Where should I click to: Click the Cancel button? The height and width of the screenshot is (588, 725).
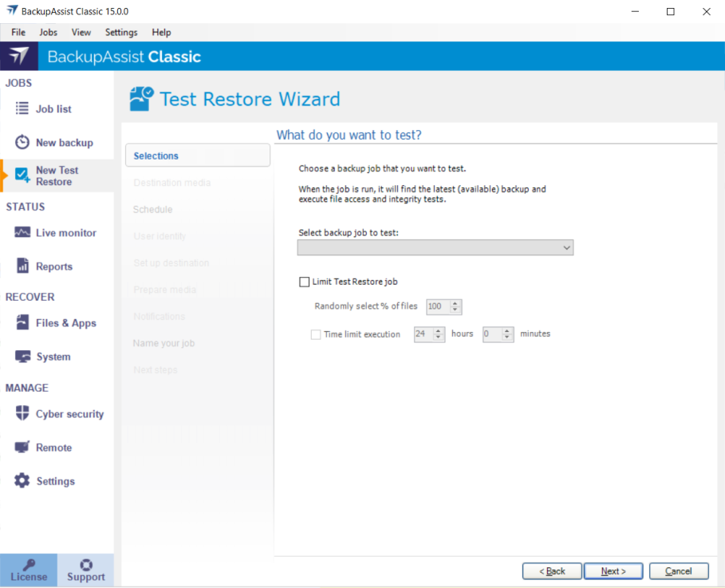pyautogui.click(x=679, y=571)
